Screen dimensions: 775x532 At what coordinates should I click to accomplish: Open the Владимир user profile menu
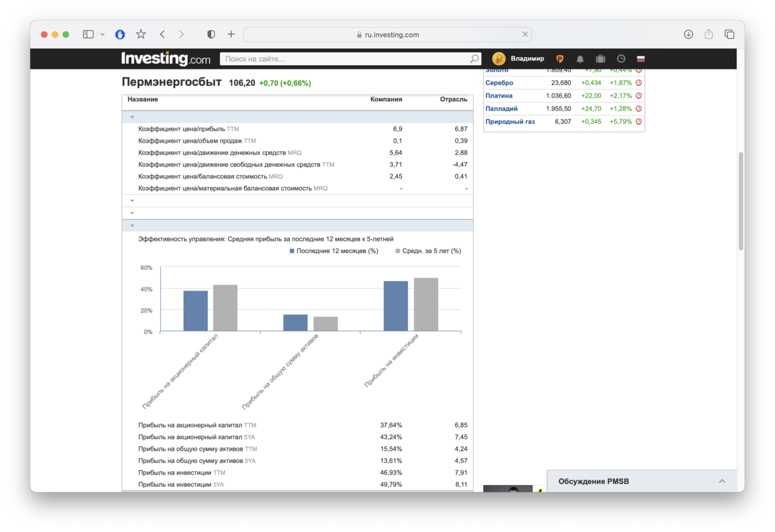point(528,59)
